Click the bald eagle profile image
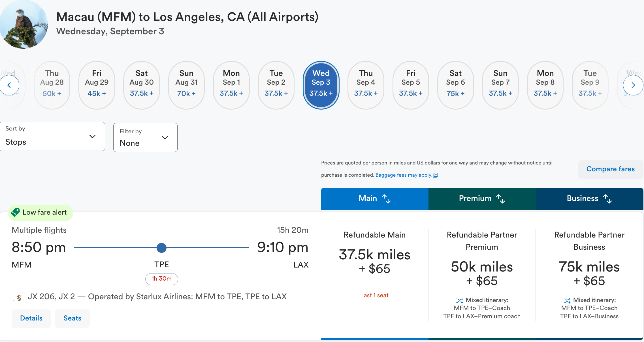This screenshot has width=644, height=342. (x=24, y=24)
